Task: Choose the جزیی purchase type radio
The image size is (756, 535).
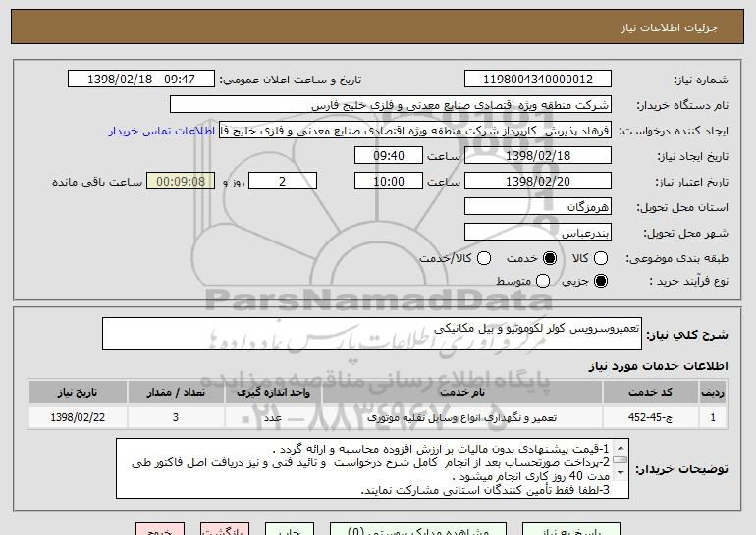Action: (601, 281)
